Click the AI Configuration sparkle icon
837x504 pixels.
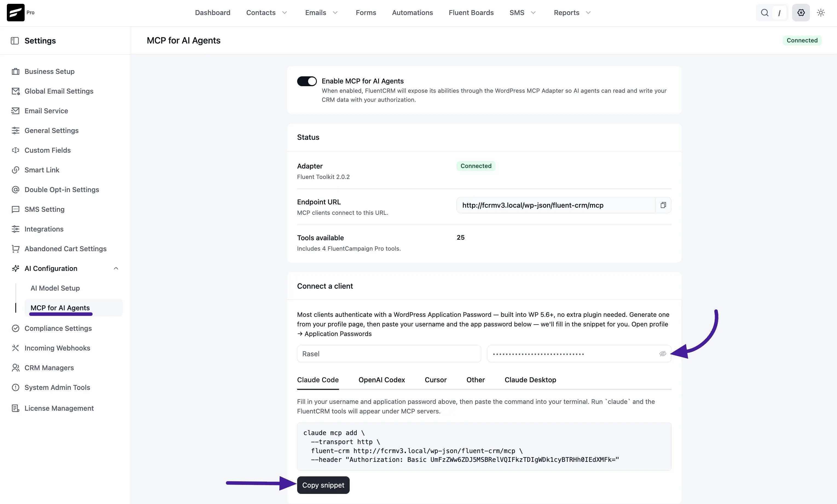click(x=16, y=268)
